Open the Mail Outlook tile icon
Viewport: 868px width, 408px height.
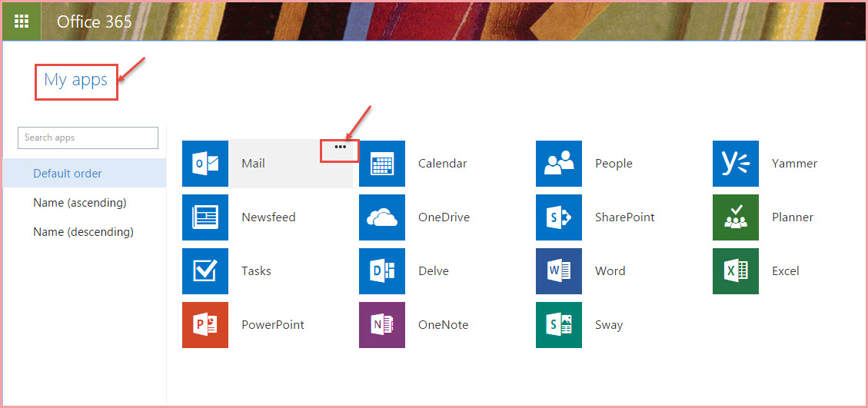205,164
